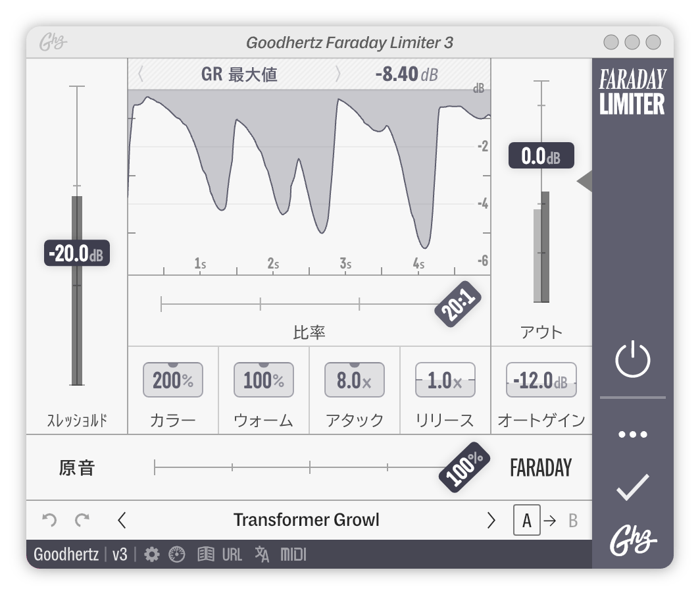This screenshot has width=700, height=595.
Task: Open the three-dots more options menu
Action: (633, 434)
